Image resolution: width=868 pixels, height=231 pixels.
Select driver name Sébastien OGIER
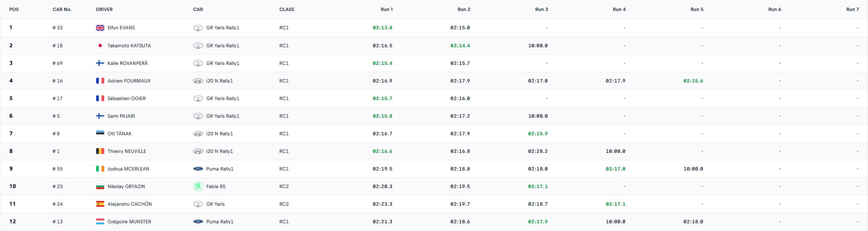click(x=126, y=98)
